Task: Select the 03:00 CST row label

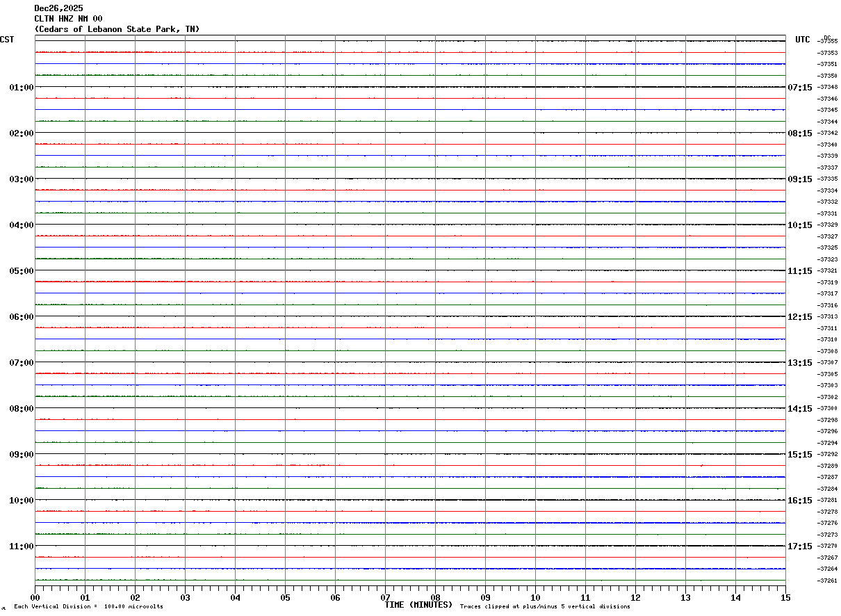Action: [x=22, y=179]
